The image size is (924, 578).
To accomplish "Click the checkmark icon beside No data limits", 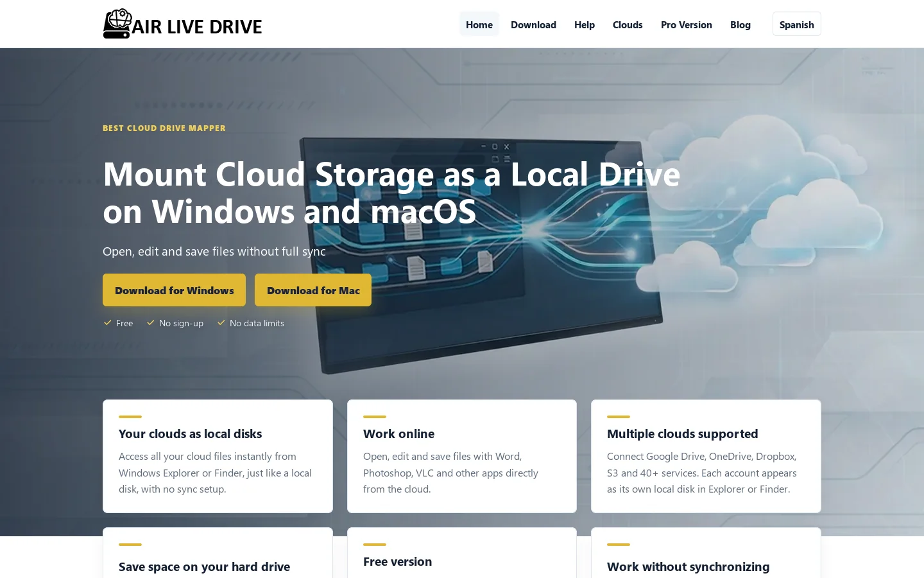I will pyautogui.click(x=221, y=322).
